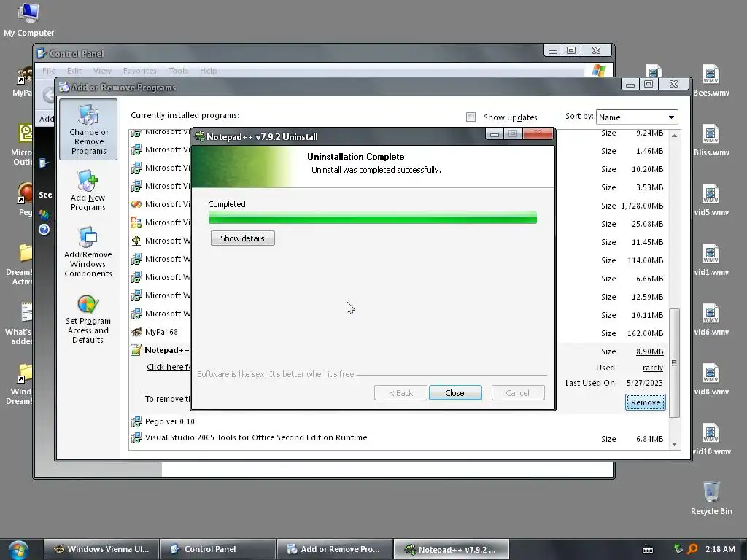Toggle the Show updates checkbox

(x=471, y=117)
